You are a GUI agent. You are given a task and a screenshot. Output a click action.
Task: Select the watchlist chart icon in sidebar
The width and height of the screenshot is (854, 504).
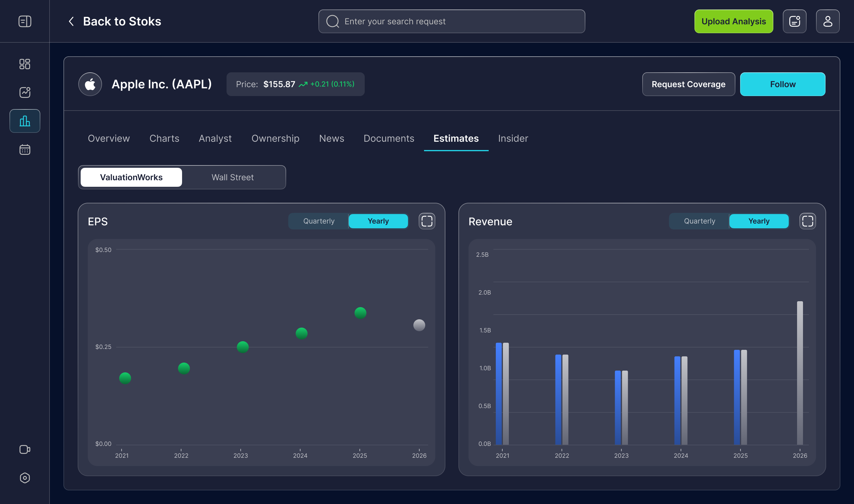[x=25, y=92]
